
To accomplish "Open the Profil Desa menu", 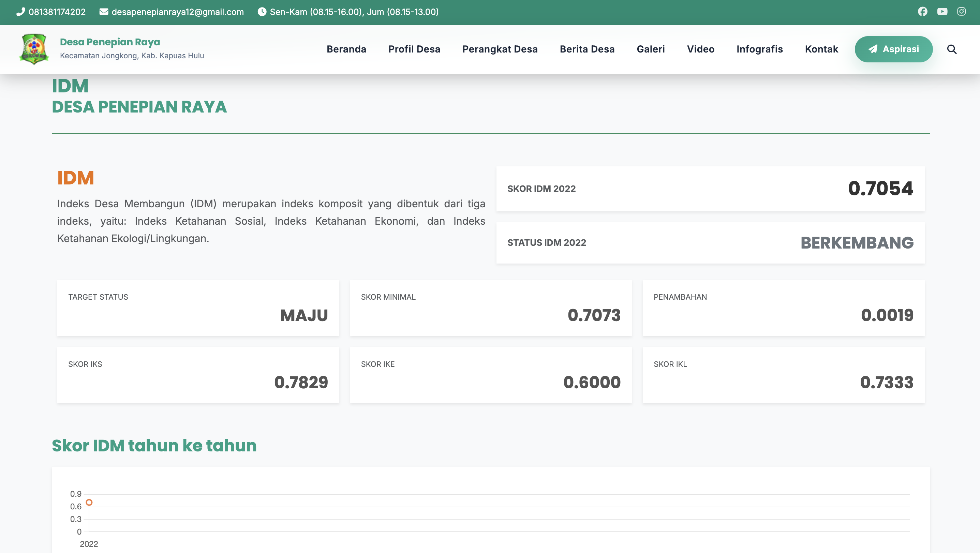I will pos(414,49).
